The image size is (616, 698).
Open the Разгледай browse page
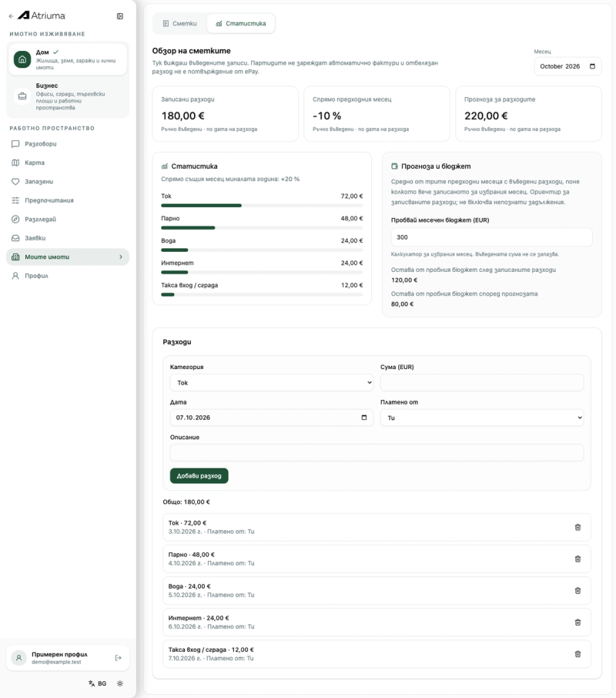tap(68, 219)
